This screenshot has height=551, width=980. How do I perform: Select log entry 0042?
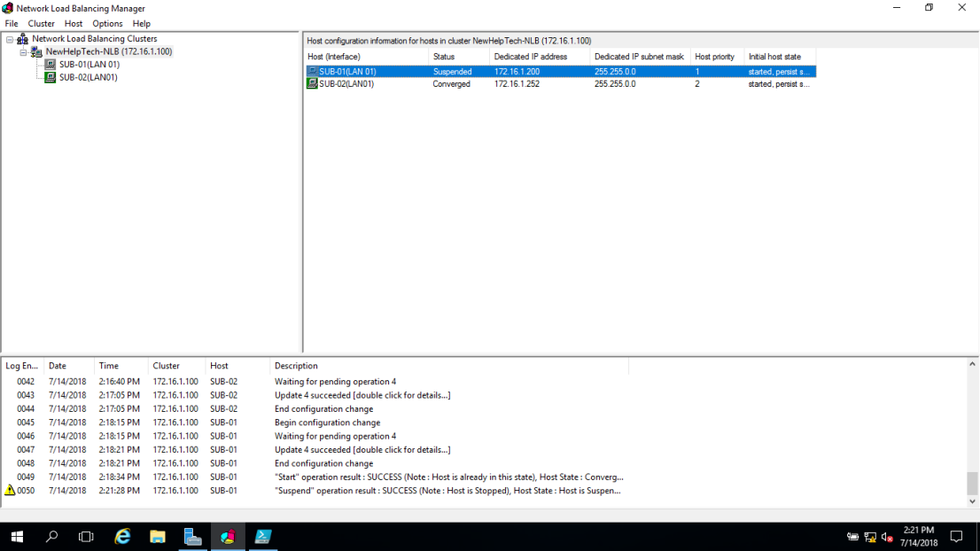coord(315,382)
